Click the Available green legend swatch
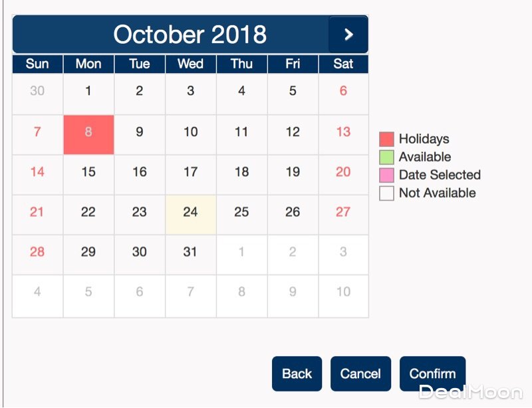The width and height of the screenshot is (532, 408). (386, 157)
